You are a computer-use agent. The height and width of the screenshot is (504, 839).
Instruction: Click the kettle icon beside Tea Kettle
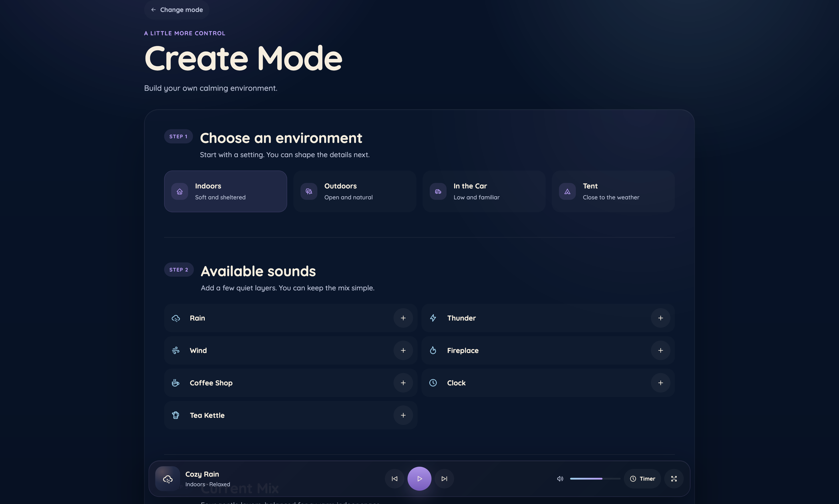coord(176,415)
